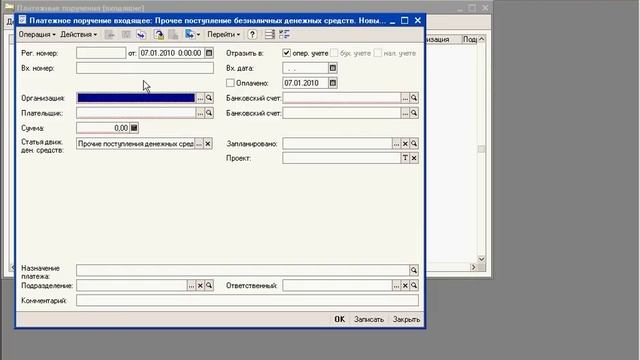The image size is (640, 360).
Task: Click magnifier icon in Ответственный field
Action: (414, 286)
